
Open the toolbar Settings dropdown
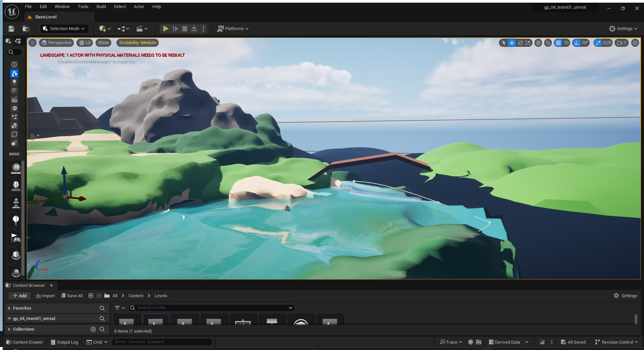623,29
